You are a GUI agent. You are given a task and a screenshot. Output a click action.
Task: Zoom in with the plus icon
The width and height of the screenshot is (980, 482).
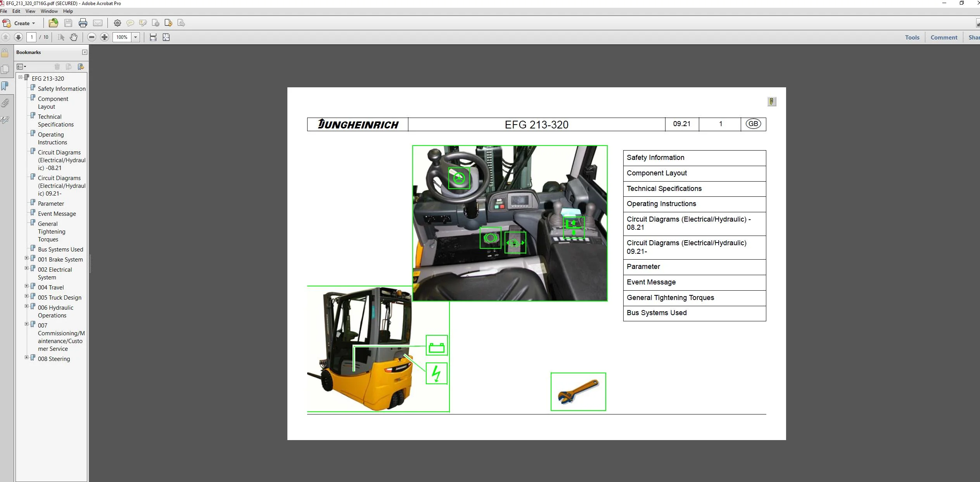pos(104,37)
